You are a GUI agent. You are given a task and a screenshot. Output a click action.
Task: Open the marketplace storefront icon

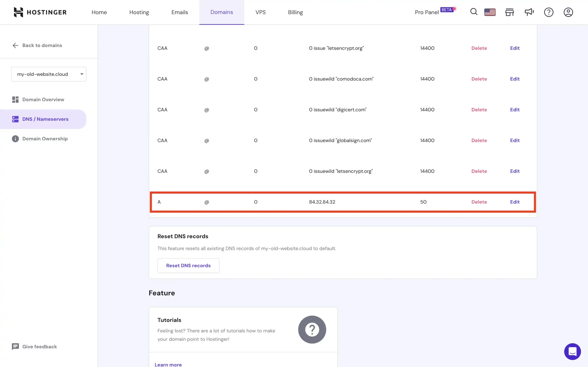coord(509,12)
